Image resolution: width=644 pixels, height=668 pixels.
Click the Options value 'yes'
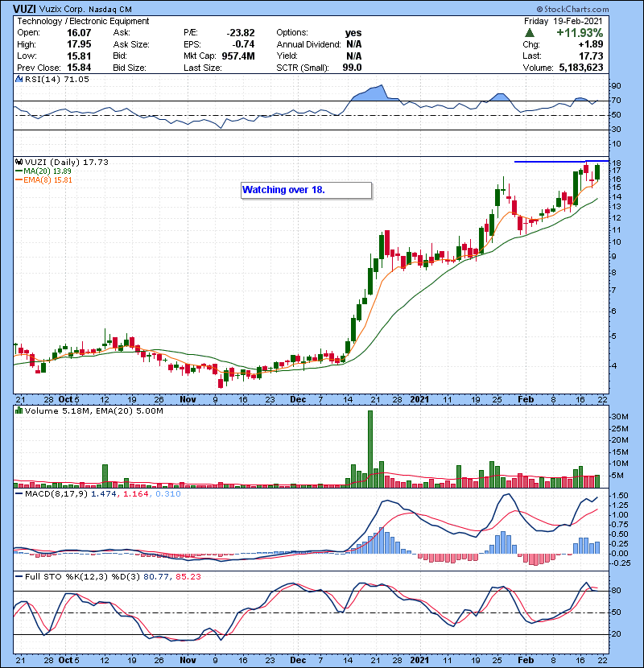[353, 33]
